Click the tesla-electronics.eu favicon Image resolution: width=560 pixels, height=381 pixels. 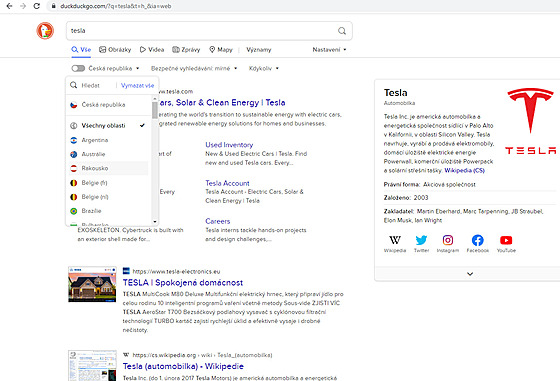click(126, 271)
